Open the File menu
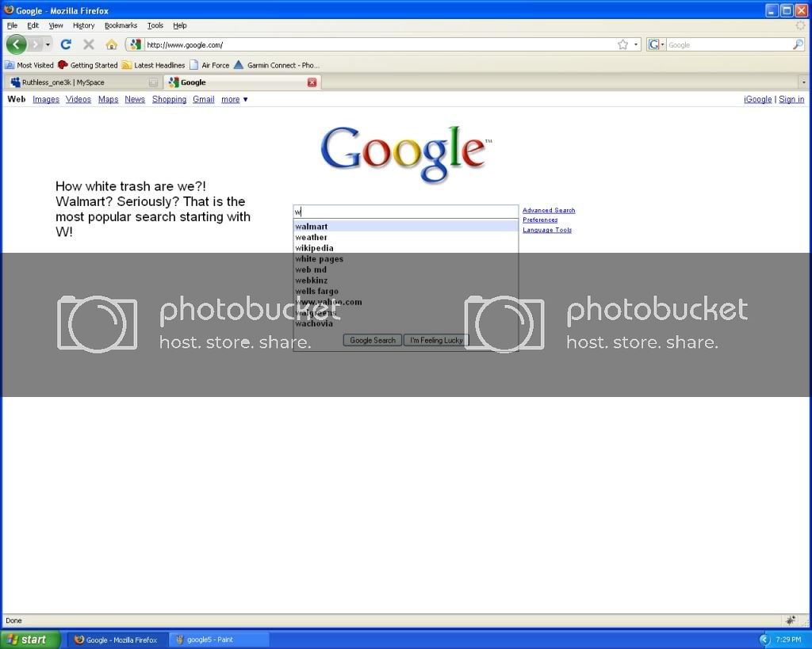Image resolution: width=812 pixels, height=649 pixels. point(12,25)
